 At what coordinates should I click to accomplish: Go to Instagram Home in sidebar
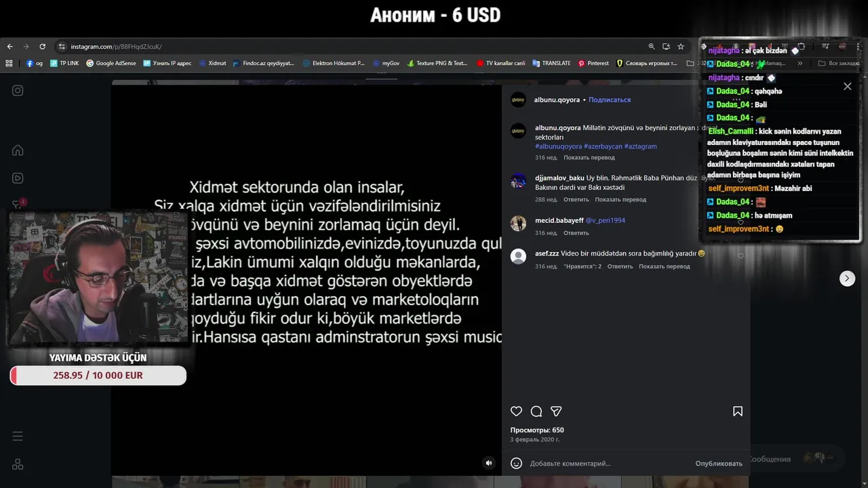pos(18,150)
